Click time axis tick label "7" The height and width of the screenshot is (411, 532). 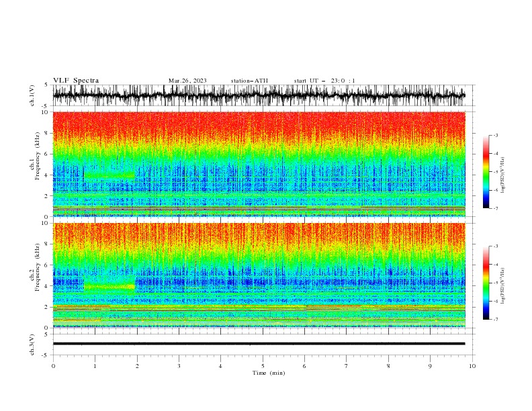[347, 366]
